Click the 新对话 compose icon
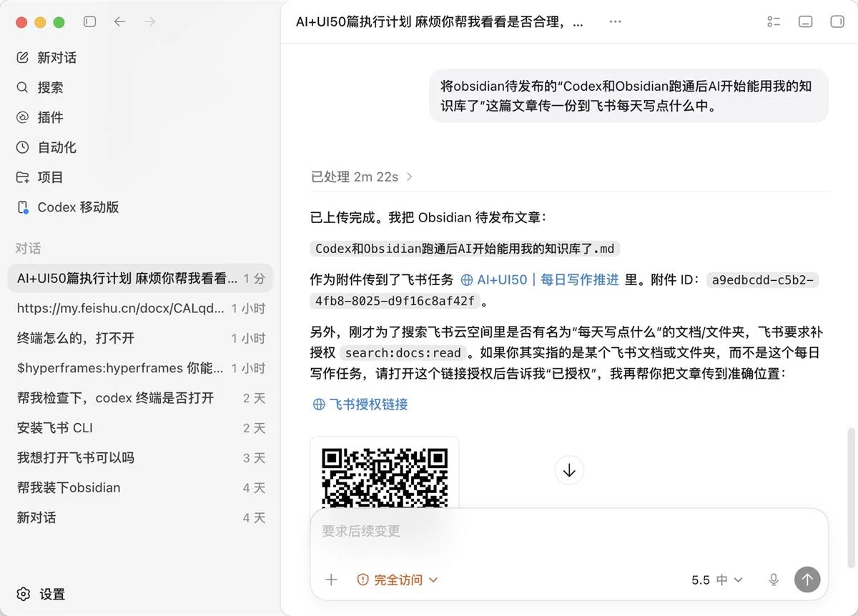Viewport: 858px width, 616px height. 23,58
